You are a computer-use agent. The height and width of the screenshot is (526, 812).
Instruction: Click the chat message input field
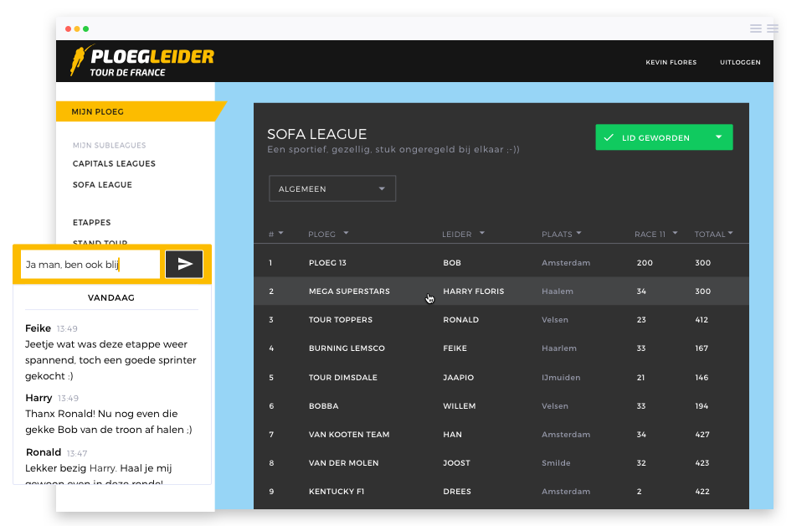(90, 264)
